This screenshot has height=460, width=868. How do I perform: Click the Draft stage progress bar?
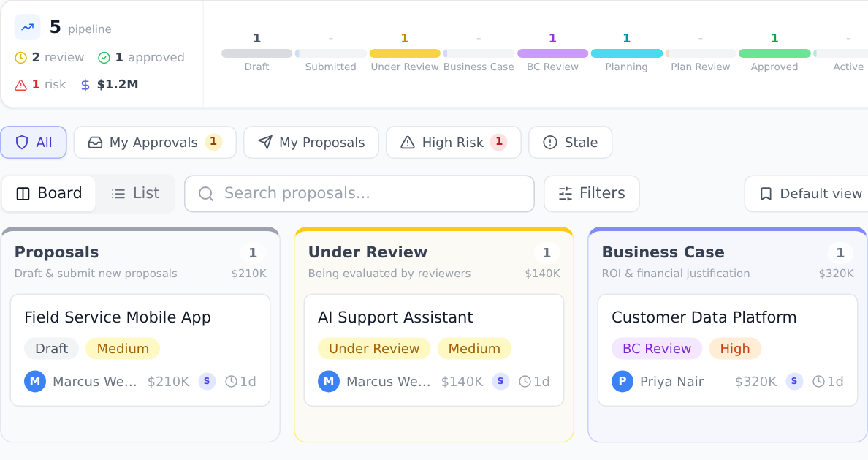257,53
